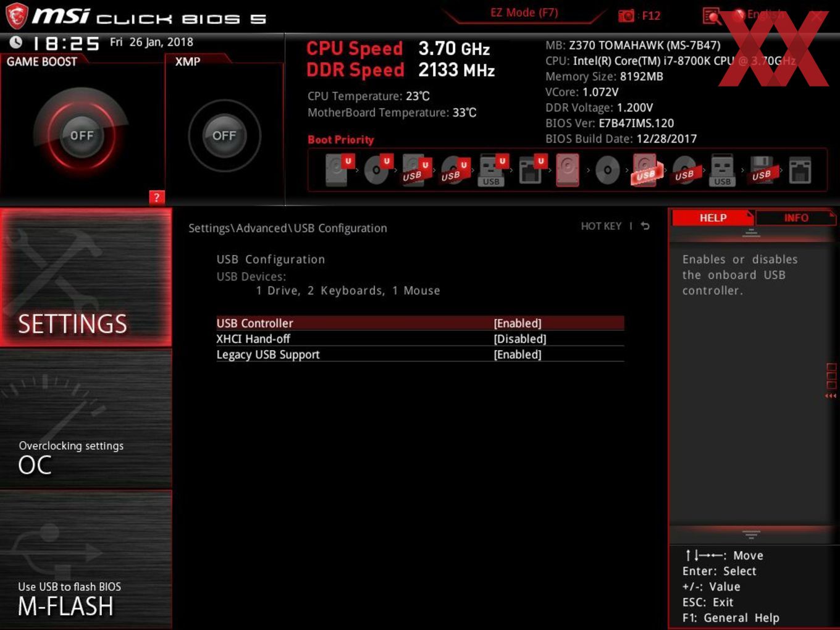Open the BIOS search magnifier icon

tap(712, 16)
